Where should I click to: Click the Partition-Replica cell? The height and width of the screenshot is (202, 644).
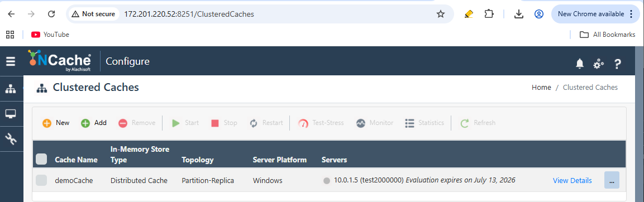pyautogui.click(x=208, y=180)
